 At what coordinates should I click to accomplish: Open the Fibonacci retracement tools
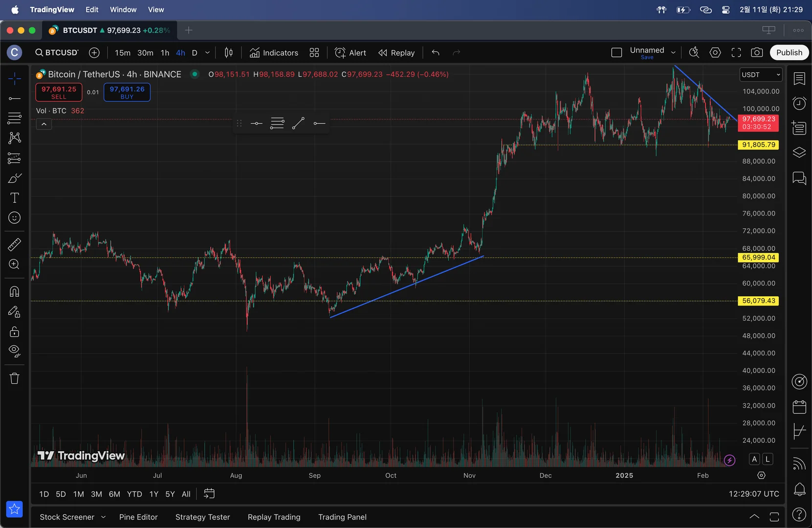pyautogui.click(x=15, y=118)
